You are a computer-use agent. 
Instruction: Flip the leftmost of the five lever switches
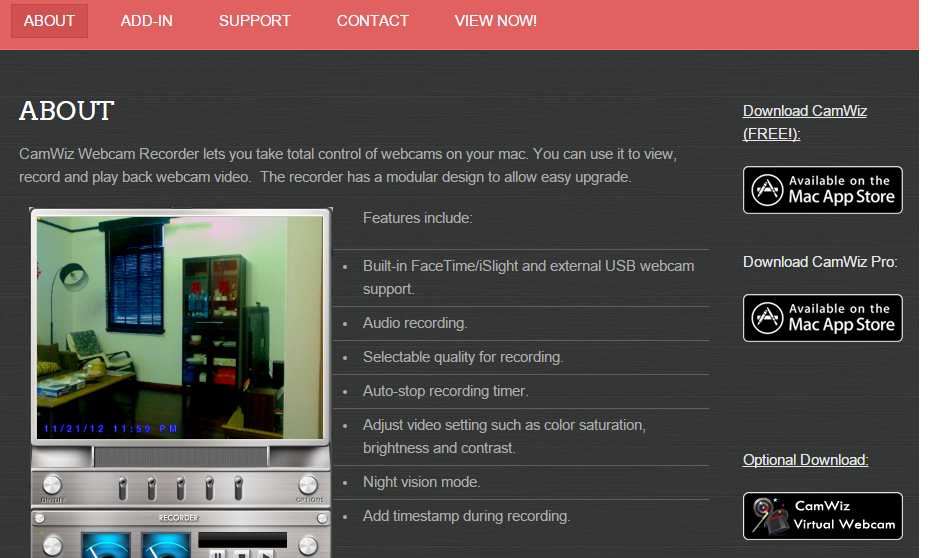point(122,488)
